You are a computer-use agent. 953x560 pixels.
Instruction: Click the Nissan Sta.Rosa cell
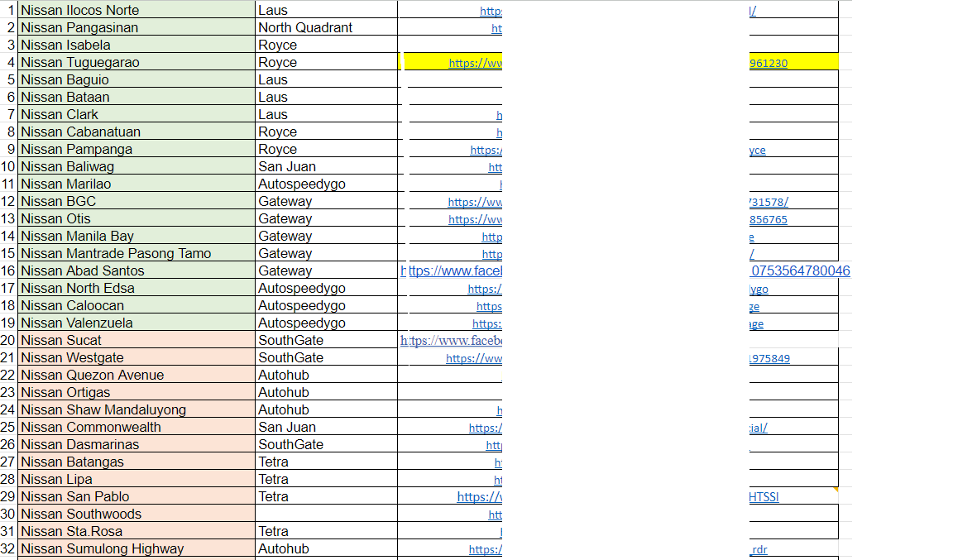point(136,531)
